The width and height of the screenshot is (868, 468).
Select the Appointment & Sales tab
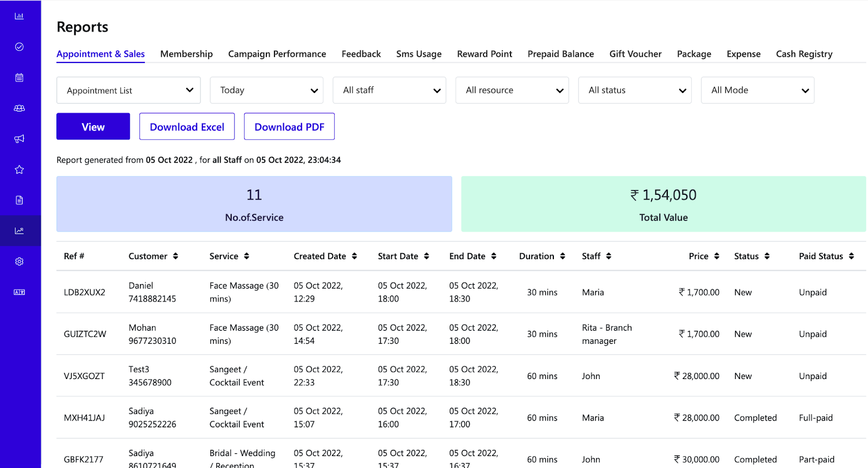[100, 54]
